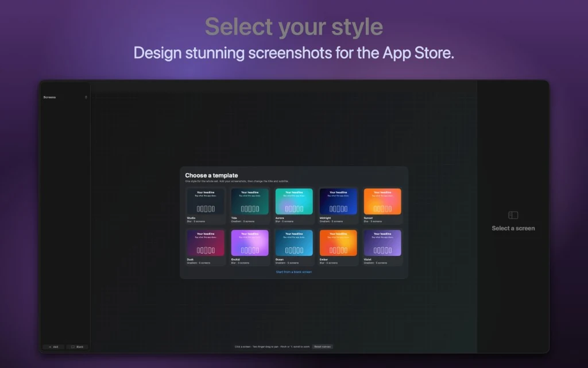Screen dimensions: 588x368
Task: Select the Sunset template thumbnail
Action: tap(382, 202)
